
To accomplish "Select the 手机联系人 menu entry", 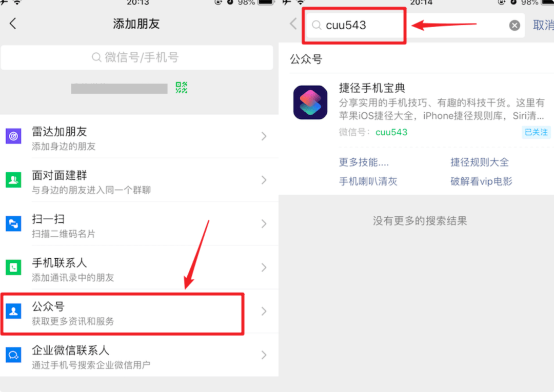I will click(x=139, y=267).
